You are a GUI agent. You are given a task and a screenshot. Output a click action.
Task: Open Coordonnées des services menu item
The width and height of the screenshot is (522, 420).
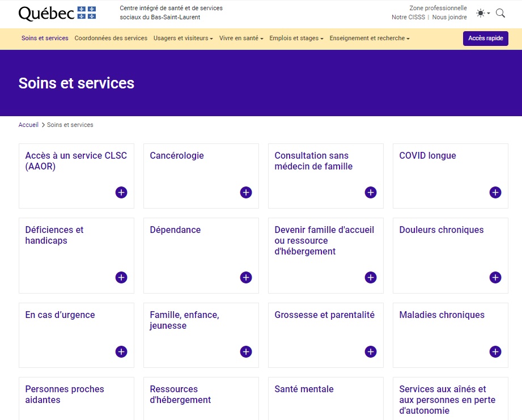click(111, 38)
